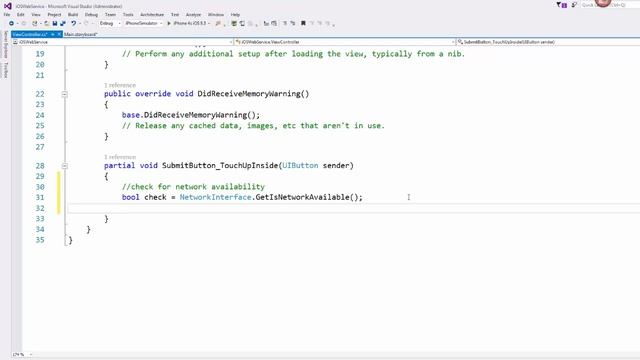Click the NetworkInterface class name
The image size is (640, 360).
[216, 197]
